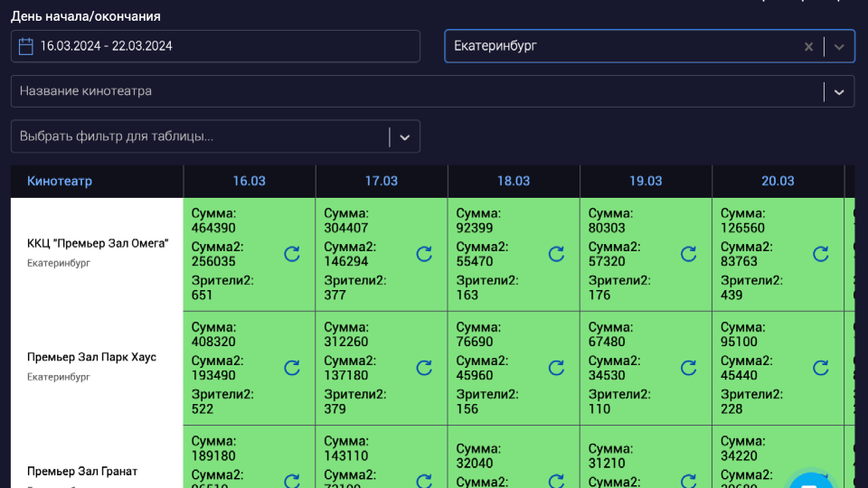Clear the selected city Екатеринбург

click(808, 47)
